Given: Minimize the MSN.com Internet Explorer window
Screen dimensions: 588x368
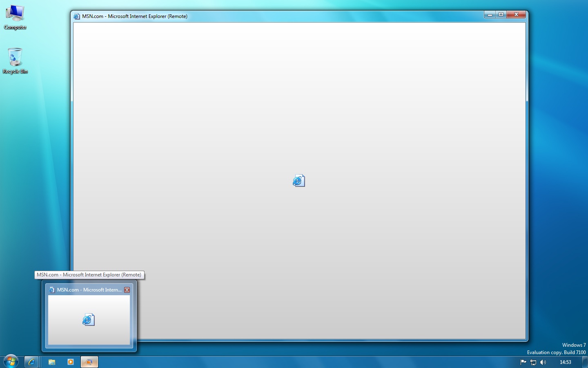Looking at the screenshot, I should click(x=490, y=15).
